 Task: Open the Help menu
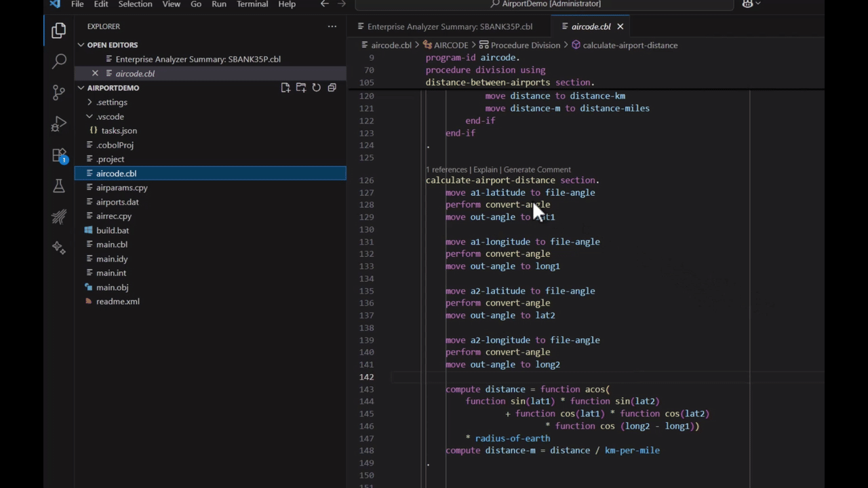coord(287,4)
